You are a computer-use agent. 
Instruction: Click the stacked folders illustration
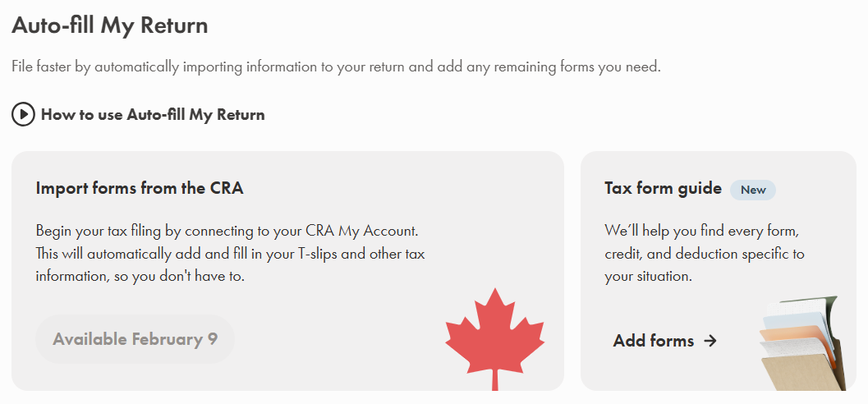pyautogui.click(x=799, y=344)
